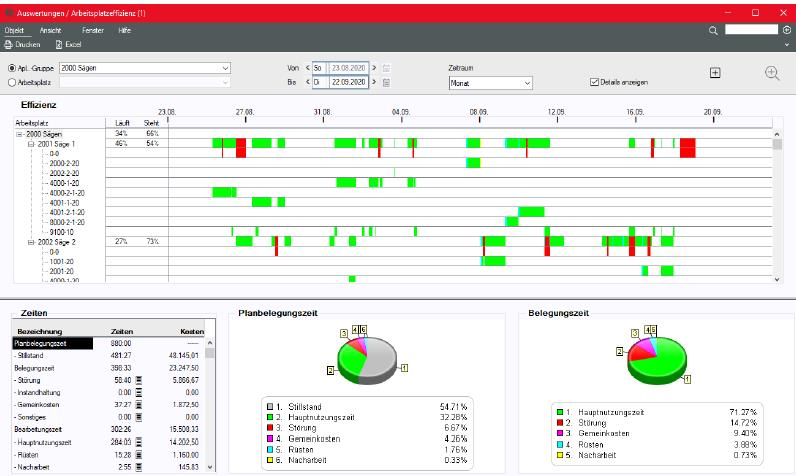Step Von date forward with right arrow
The width and height of the screenshot is (796, 476).
coord(374,67)
